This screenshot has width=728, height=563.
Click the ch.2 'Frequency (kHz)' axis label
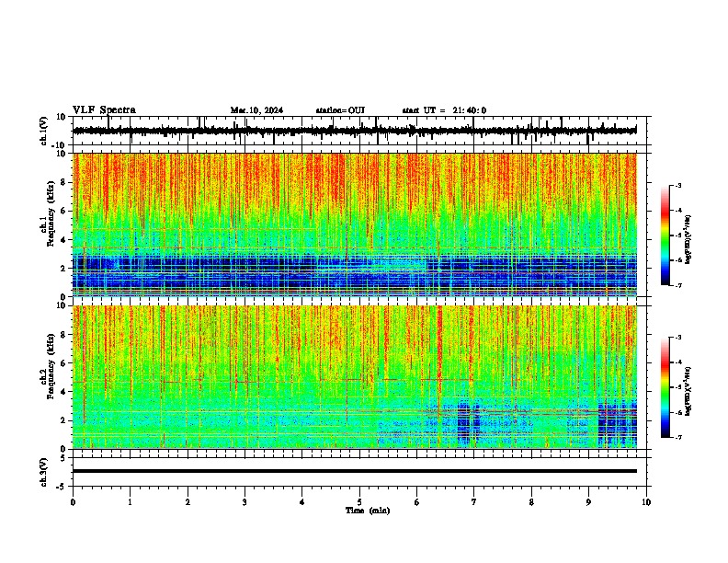[51, 366]
